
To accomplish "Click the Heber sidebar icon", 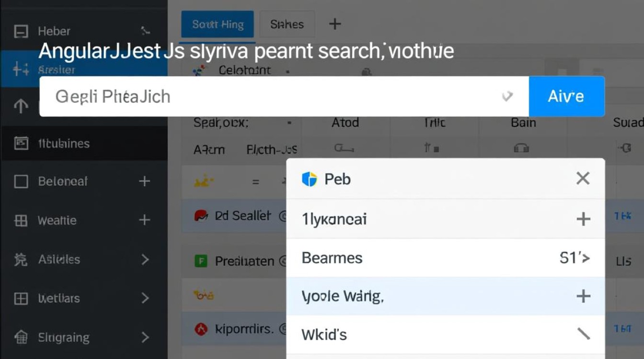I will pos(21,32).
